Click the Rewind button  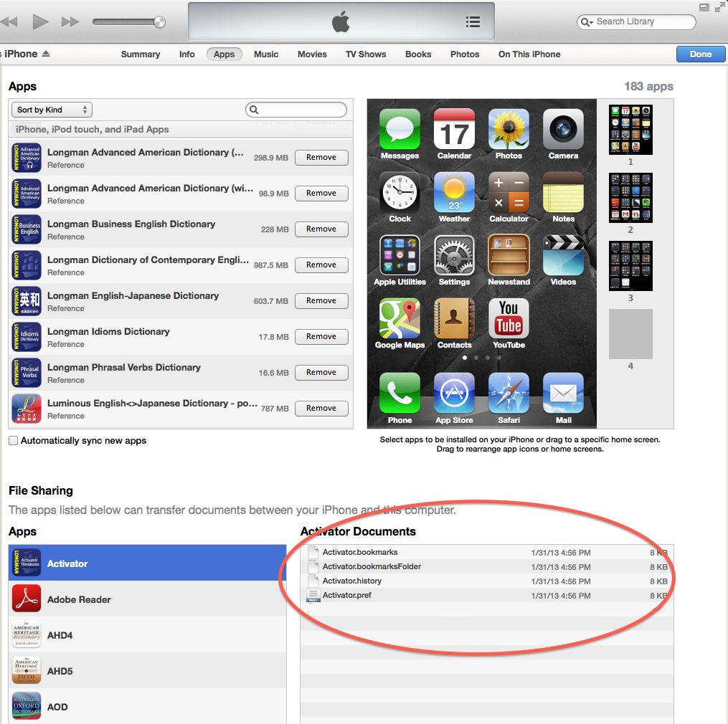pyautogui.click(x=9, y=22)
